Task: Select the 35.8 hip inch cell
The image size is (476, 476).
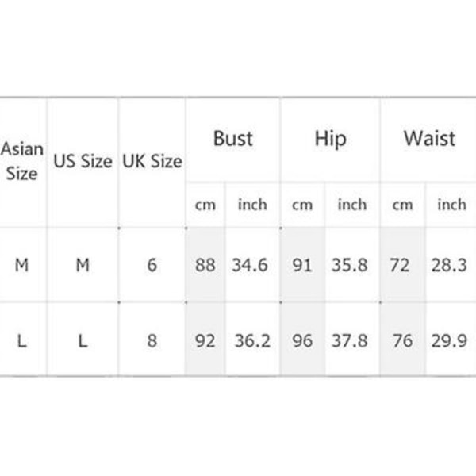Action: [351, 265]
